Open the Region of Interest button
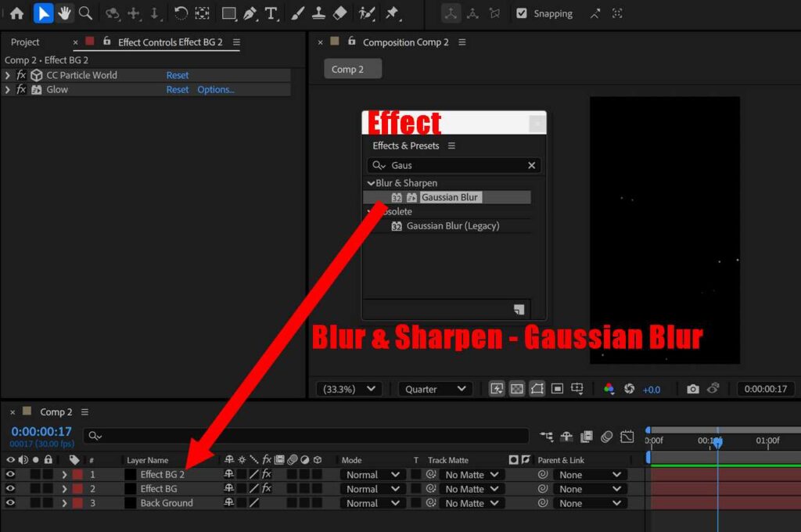This screenshot has height=532, width=801. tap(557, 389)
